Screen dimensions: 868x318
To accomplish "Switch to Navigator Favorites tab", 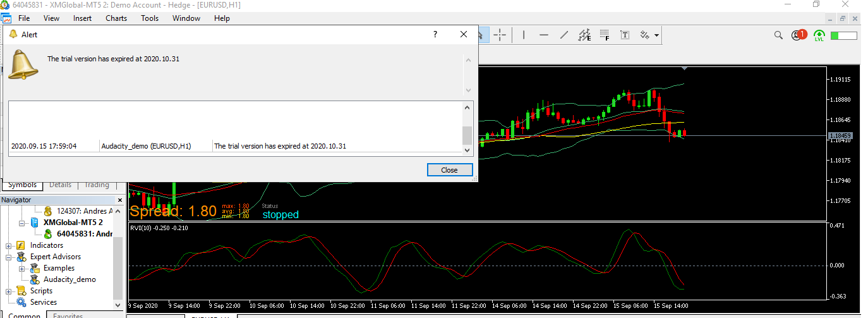I will 68,314.
